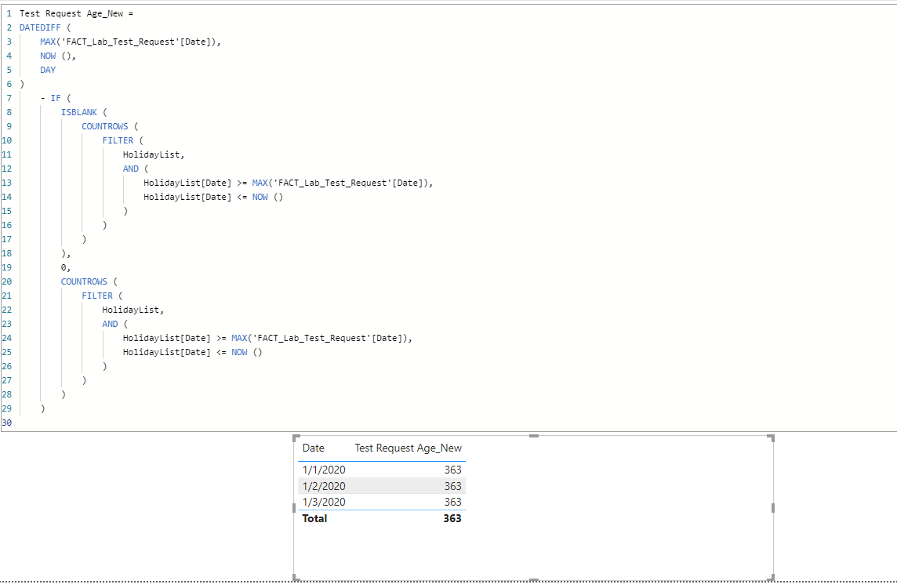Click DATEDIFF function on line 2
This screenshot has width=897, height=588.
40,27
